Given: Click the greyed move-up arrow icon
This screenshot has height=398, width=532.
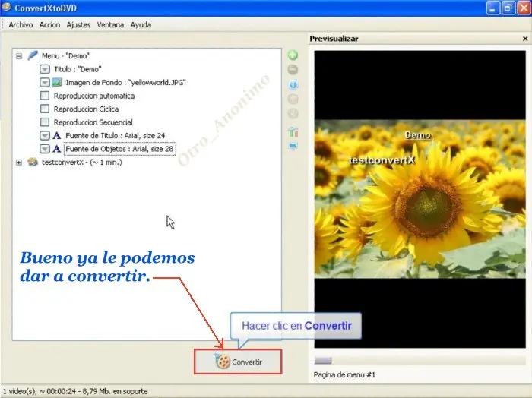Looking at the screenshot, I should [x=293, y=99].
